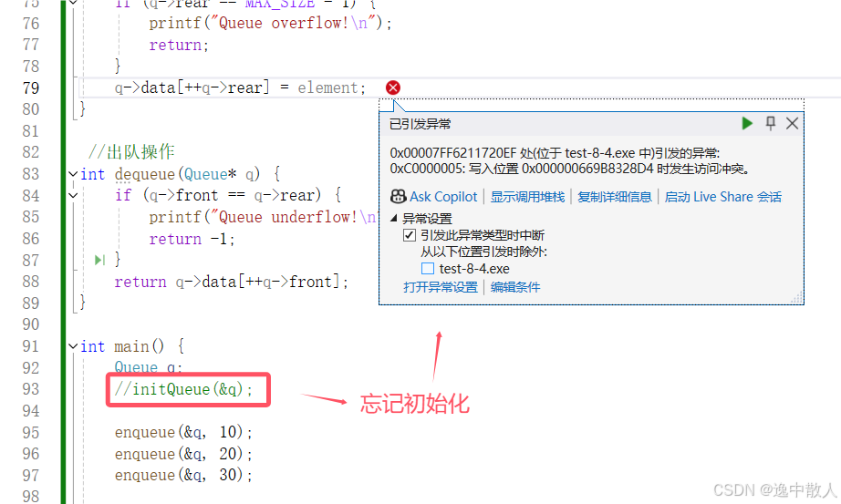Screen dimensions: 841x504
Task: Click enqueue(&q, 30); code line
Action: tap(183, 475)
